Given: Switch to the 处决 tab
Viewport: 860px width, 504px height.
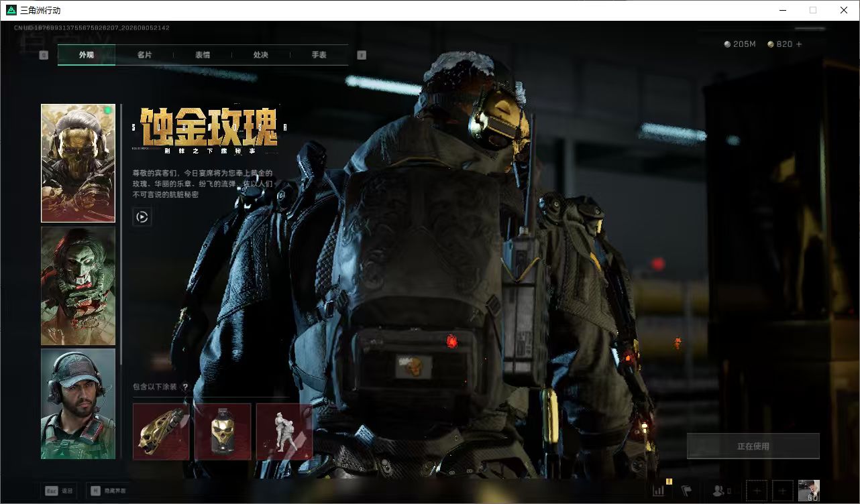Looking at the screenshot, I should click(x=261, y=55).
